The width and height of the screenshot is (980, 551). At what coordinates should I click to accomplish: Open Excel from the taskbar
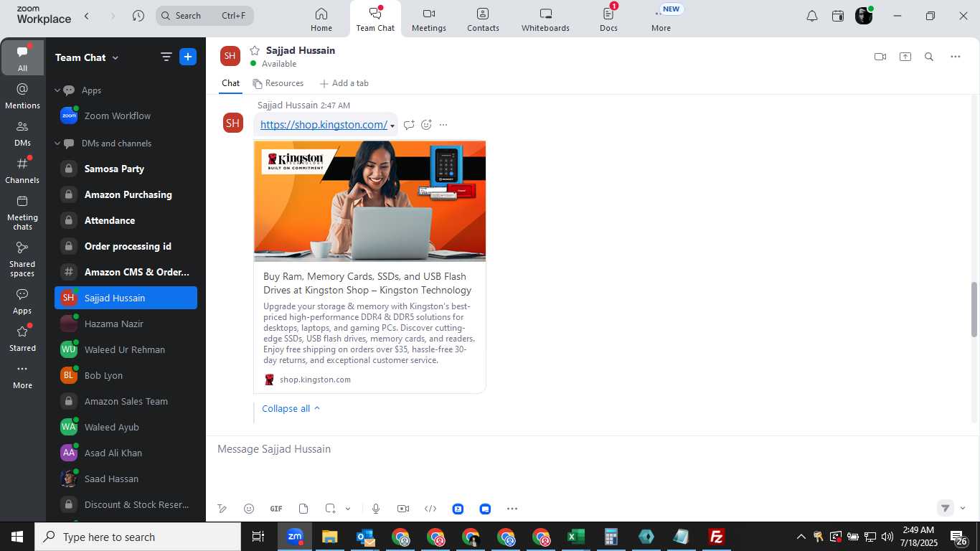[x=576, y=537]
